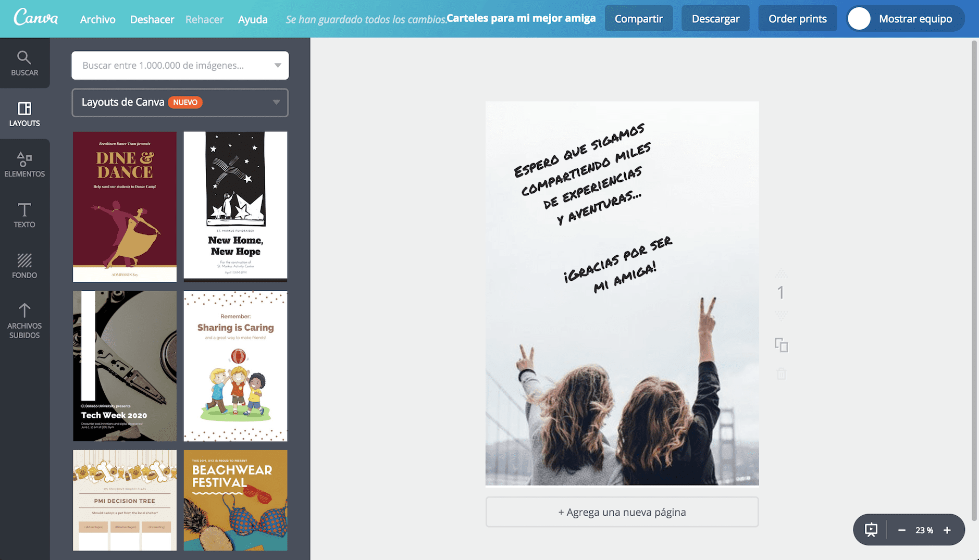Click the duplicate page icon
The height and width of the screenshot is (560, 979).
781,345
